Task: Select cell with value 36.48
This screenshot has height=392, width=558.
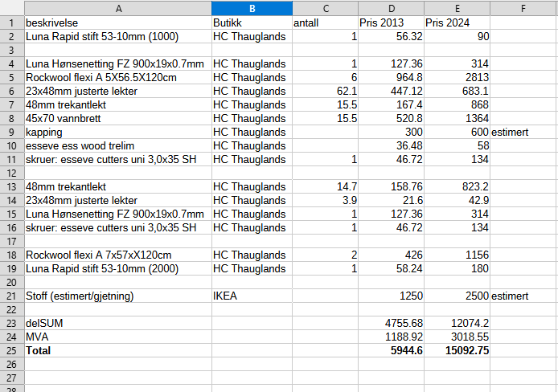Action: [x=391, y=145]
